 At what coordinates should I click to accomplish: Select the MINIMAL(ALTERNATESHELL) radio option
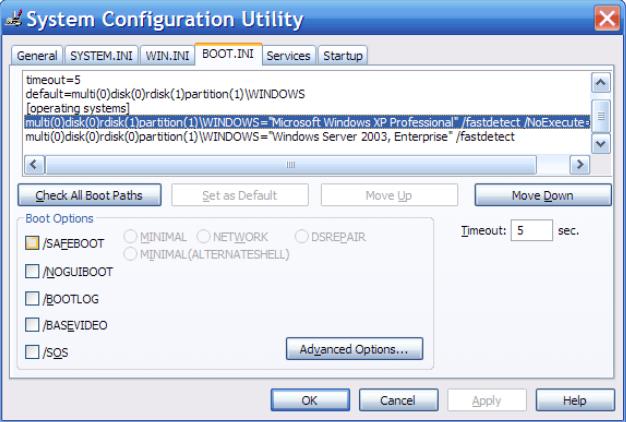(x=131, y=254)
